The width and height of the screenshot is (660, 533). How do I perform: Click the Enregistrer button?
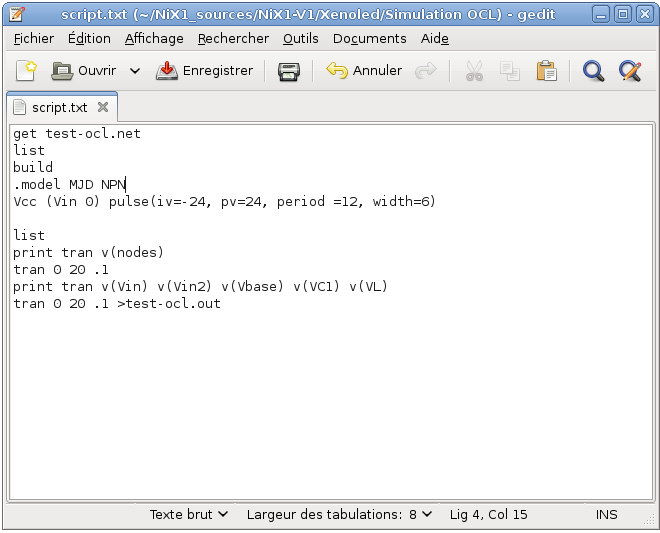205,71
